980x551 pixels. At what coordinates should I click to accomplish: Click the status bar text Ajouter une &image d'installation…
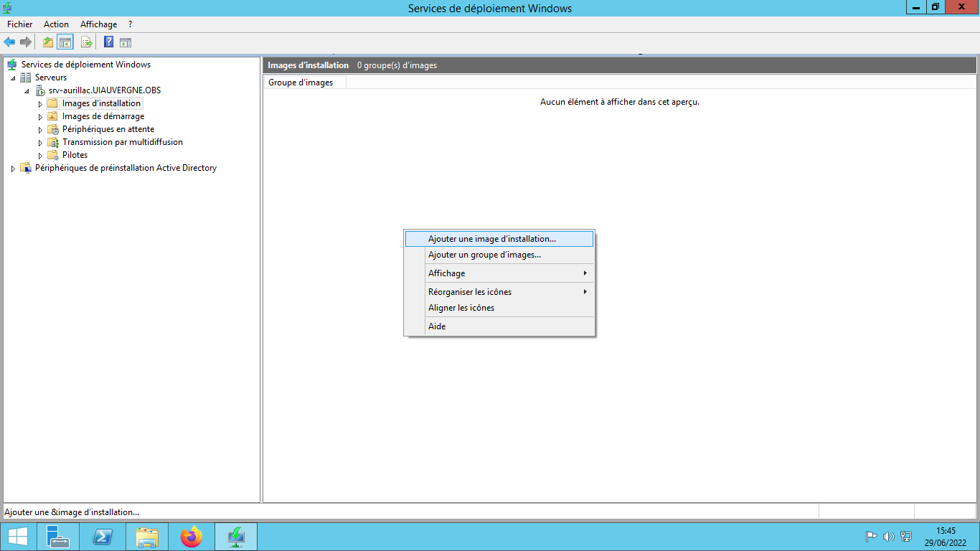[72, 512]
